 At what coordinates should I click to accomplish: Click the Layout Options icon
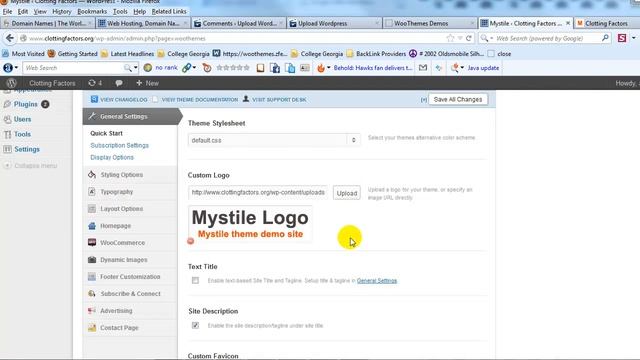92,209
